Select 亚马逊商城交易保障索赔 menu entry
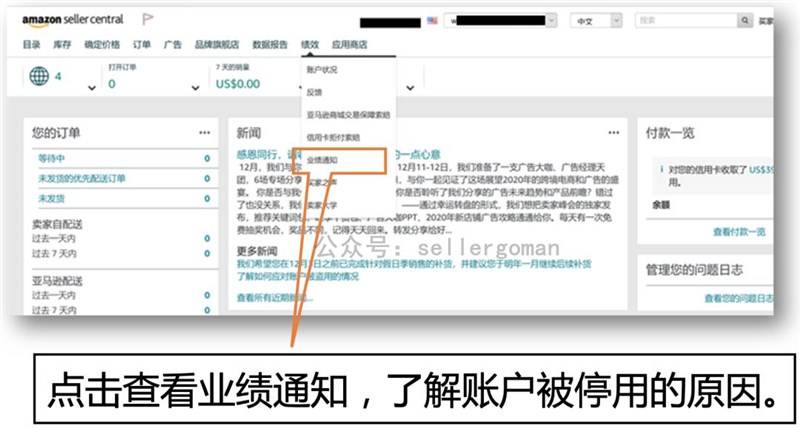The width and height of the screenshot is (800, 428). pos(348,115)
